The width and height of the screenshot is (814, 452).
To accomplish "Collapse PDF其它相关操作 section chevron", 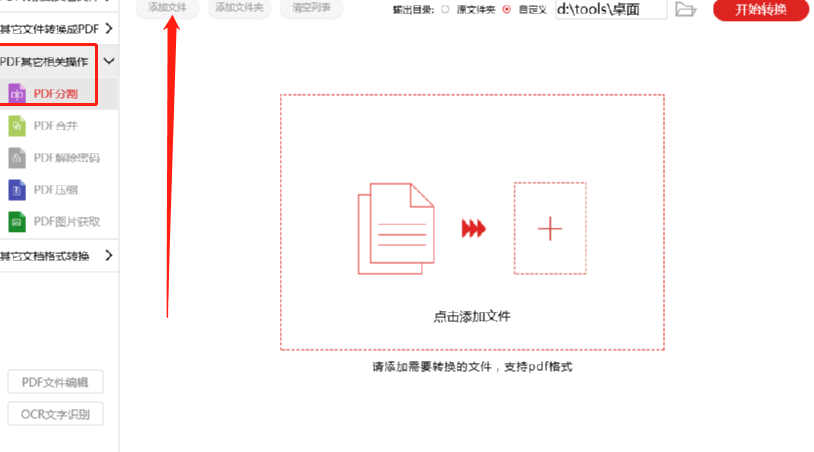I will point(109,61).
